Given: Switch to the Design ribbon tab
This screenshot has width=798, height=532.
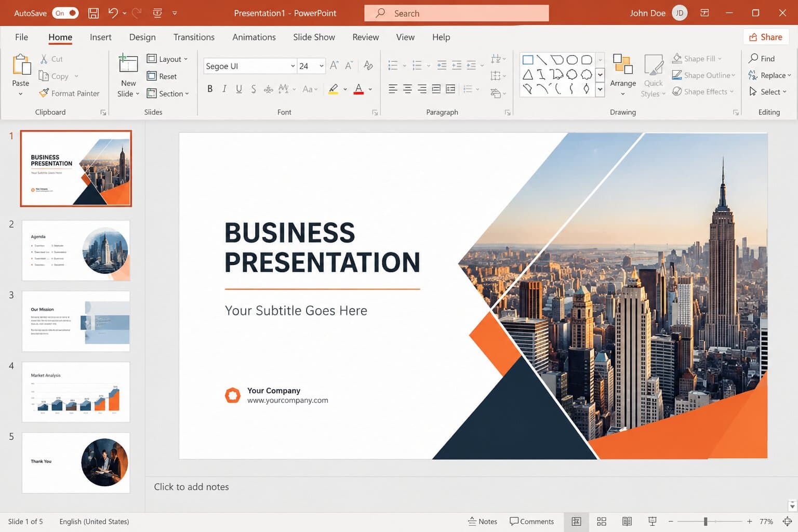Looking at the screenshot, I should (x=142, y=37).
